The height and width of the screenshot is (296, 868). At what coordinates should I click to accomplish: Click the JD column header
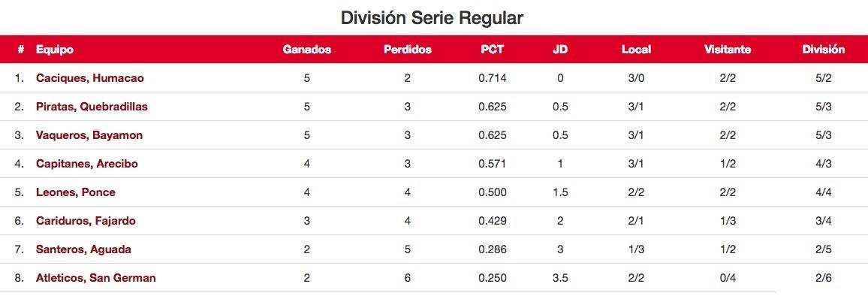click(560, 50)
